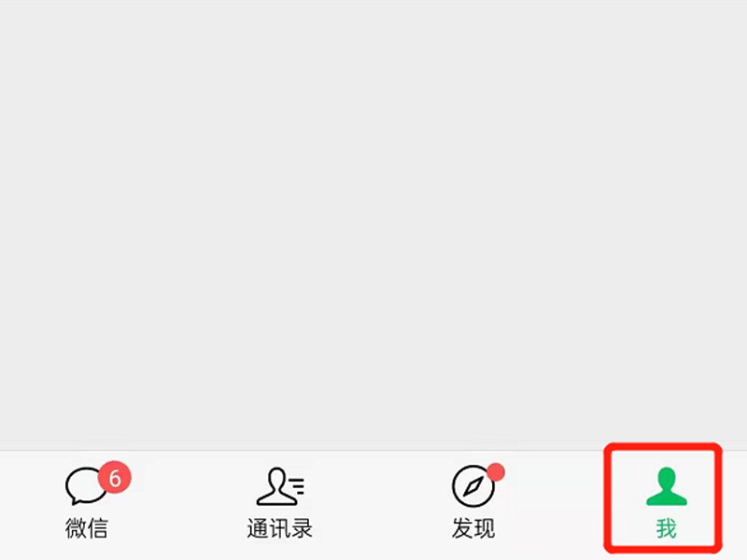Switch to the 通讯录 tab label
This screenshot has width=747, height=560.
(x=279, y=528)
